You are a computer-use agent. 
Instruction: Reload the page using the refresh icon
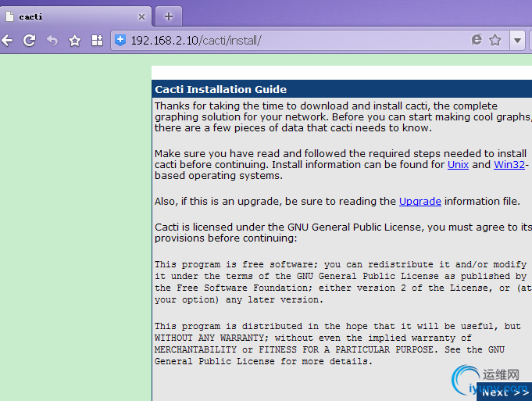[x=29, y=41]
